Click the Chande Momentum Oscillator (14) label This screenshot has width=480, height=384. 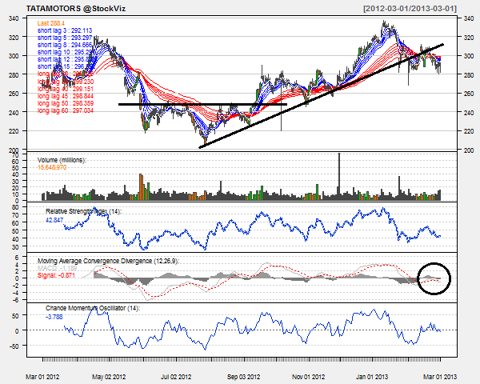click(x=92, y=308)
